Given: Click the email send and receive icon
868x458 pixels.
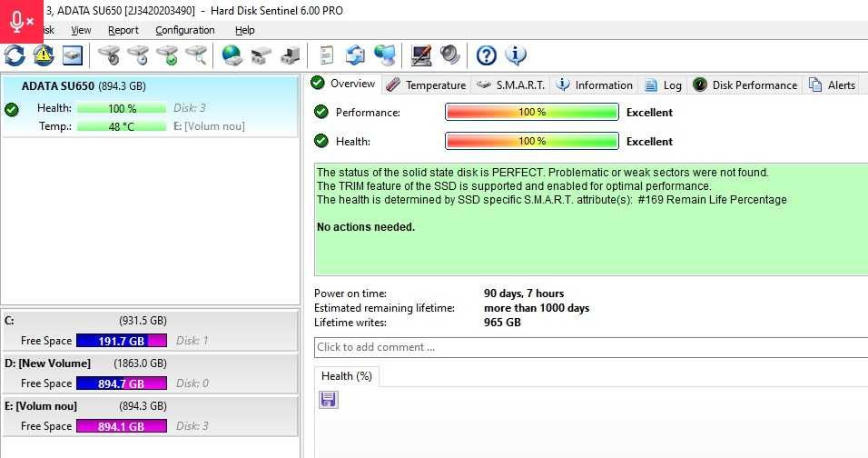Looking at the screenshot, I should tap(355, 55).
